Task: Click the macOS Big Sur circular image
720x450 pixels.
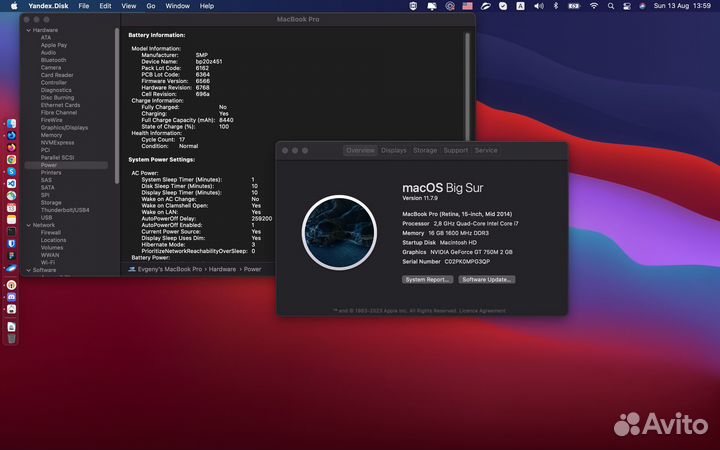Action: coord(339,232)
